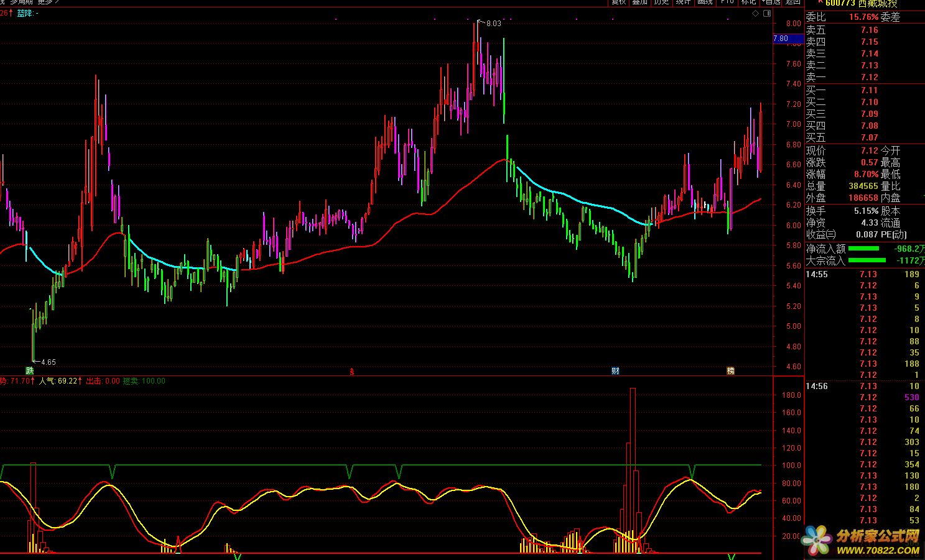Image resolution: width=925 pixels, height=560 pixels.
Task: Click 净资 4.33 value
Action: tap(870, 223)
